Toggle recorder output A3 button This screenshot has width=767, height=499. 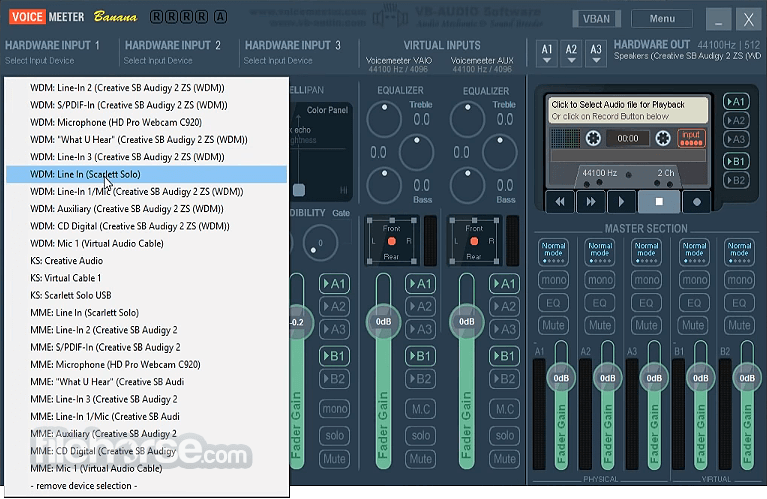click(x=736, y=139)
